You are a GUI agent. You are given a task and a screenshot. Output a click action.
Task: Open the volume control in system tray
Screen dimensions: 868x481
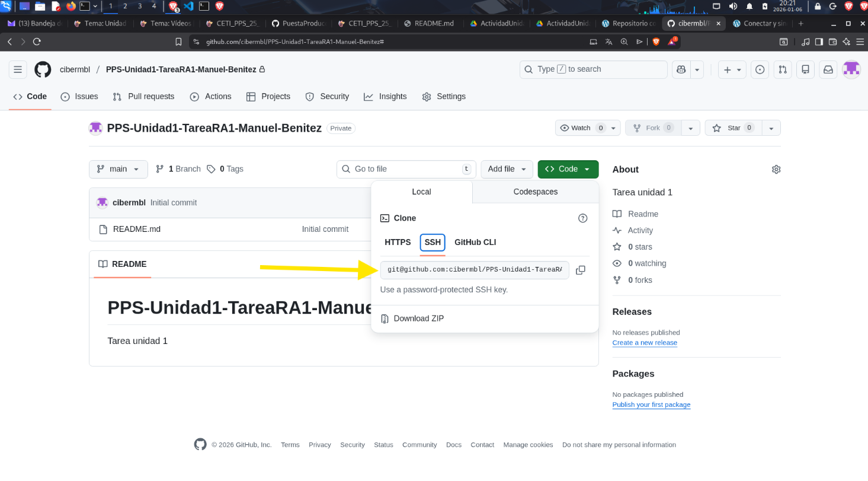click(733, 6)
